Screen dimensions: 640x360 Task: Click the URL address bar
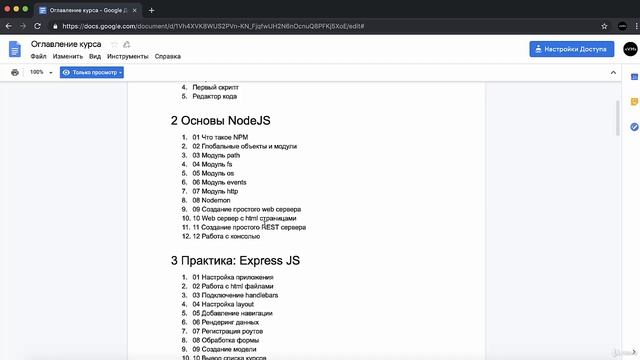coord(322,26)
